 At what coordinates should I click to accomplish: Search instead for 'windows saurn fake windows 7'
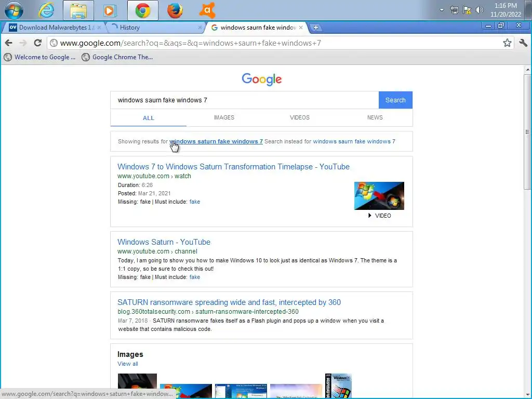click(354, 141)
